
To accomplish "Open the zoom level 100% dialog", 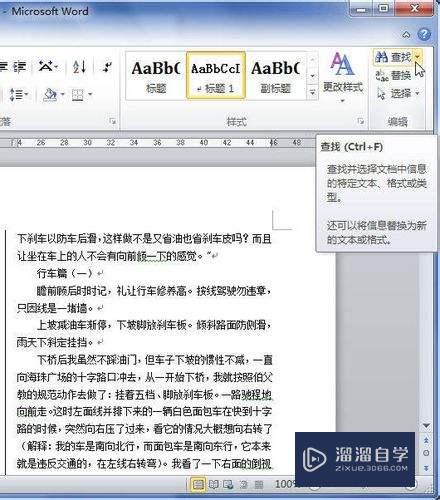I will point(285,484).
